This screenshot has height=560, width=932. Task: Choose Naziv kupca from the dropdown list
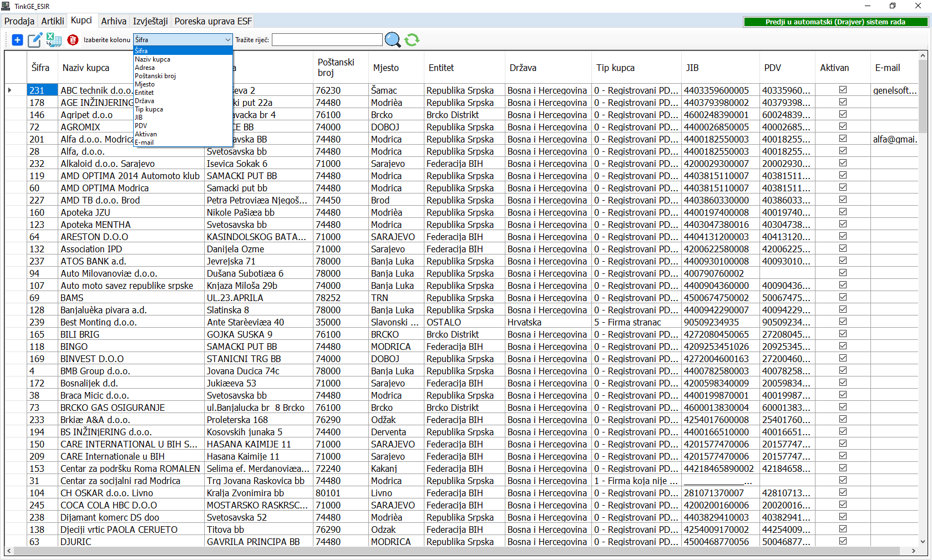(153, 59)
